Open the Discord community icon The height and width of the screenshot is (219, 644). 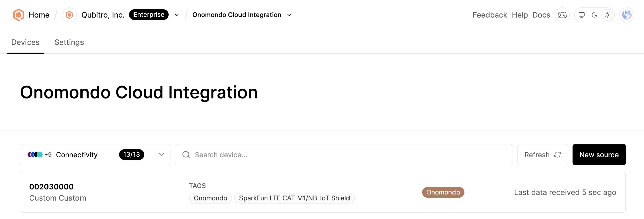coord(562,15)
